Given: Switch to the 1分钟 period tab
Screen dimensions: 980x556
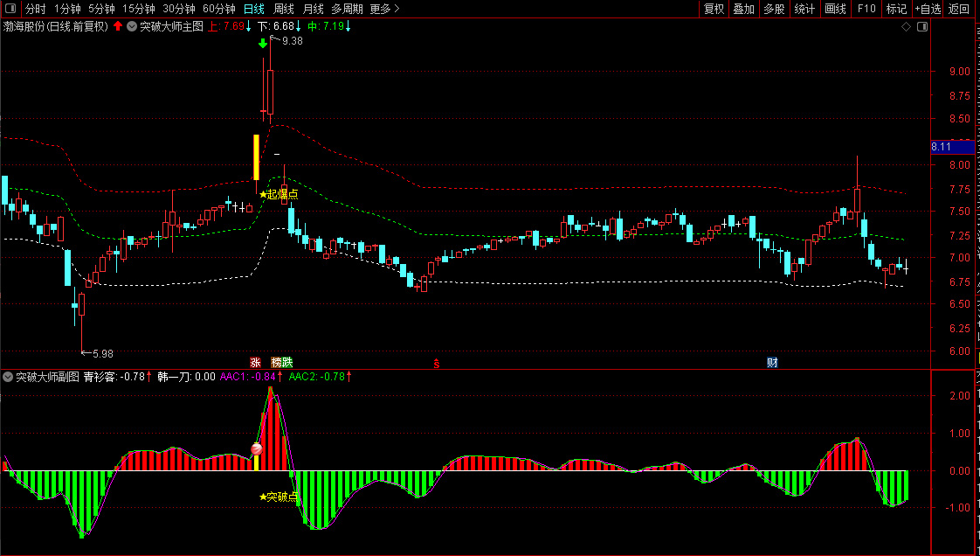Looking at the screenshot, I should [67, 9].
